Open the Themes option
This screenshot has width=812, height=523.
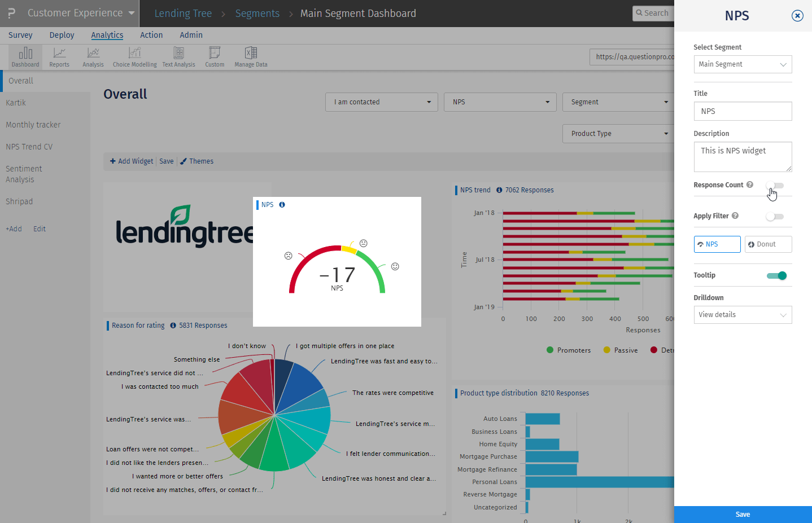click(197, 161)
